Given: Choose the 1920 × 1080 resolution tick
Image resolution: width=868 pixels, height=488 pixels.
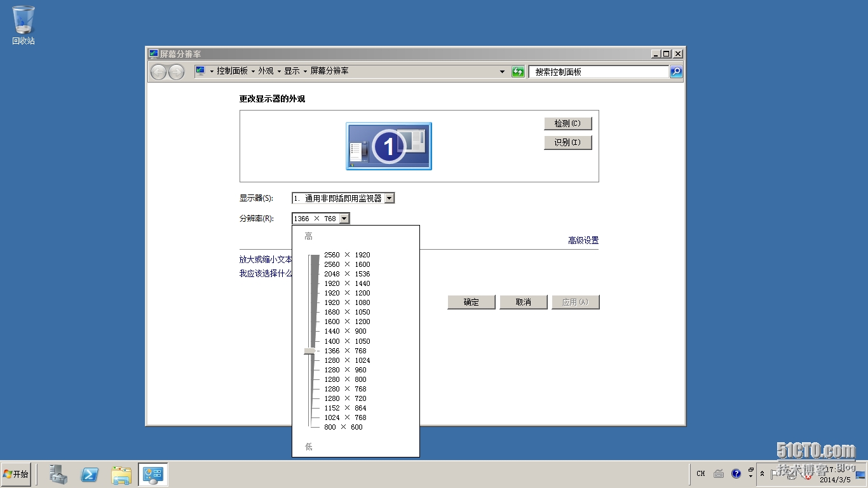Looking at the screenshot, I should 346,302.
